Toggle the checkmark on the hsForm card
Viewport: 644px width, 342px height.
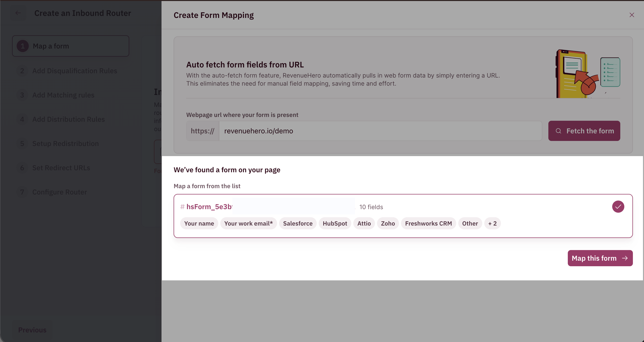(x=618, y=207)
